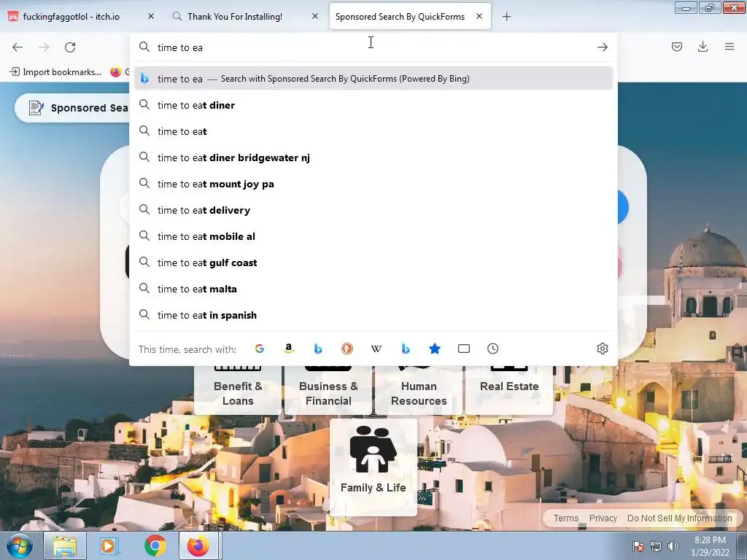Image resolution: width=747 pixels, height=560 pixels.
Task: Go back with the back arrow
Action: [18, 47]
